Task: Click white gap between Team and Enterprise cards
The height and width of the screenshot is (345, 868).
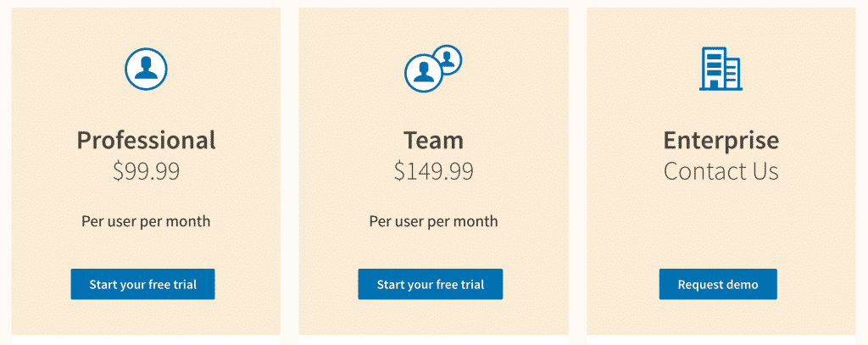Action: 577,170
